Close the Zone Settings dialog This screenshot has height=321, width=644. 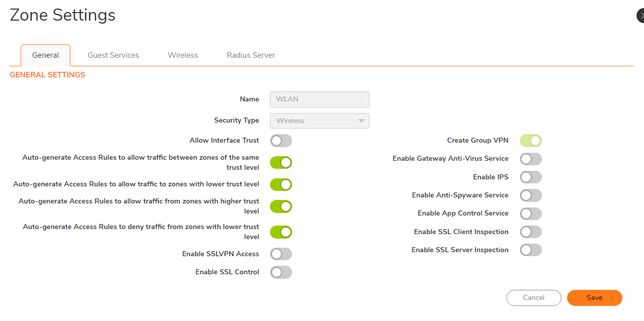[641, 16]
